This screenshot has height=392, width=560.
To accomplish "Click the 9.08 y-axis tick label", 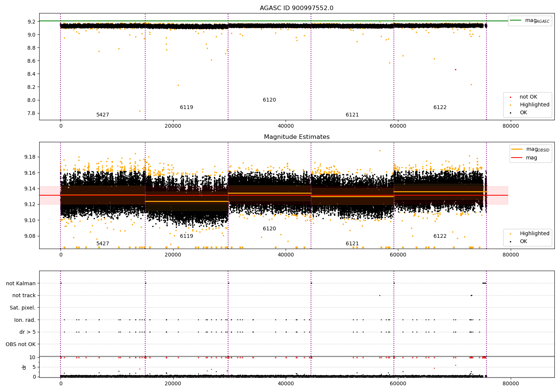I will 30,236.
